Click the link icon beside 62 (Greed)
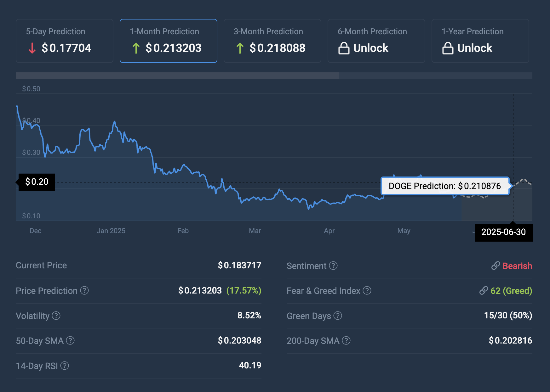Screen dimensions: 550x392 click(484, 291)
